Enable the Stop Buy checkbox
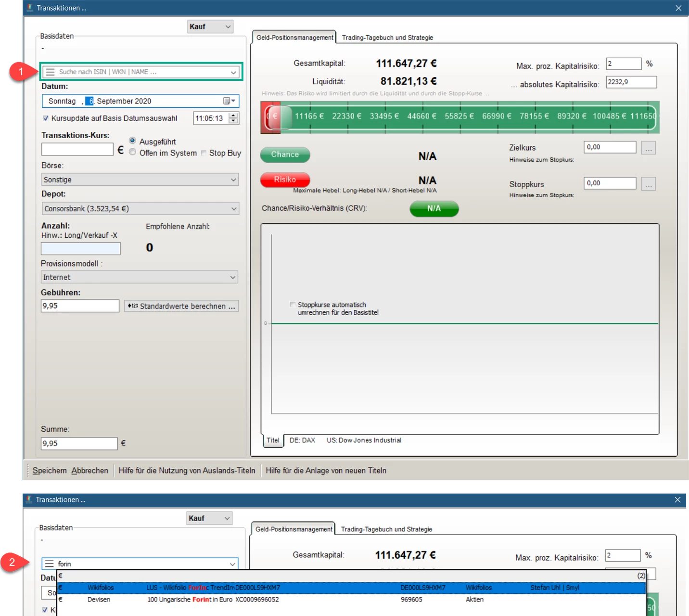689x616 pixels. pos(204,153)
